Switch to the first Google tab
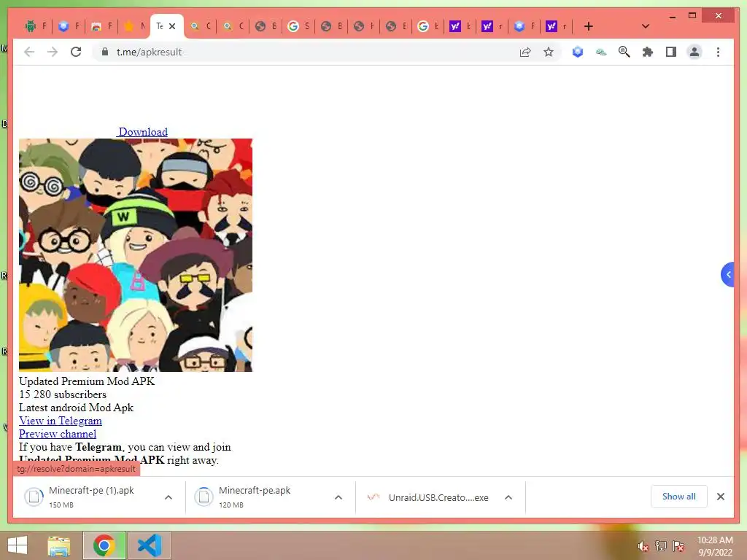Image resolution: width=747 pixels, height=560 pixels. point(298,26)
